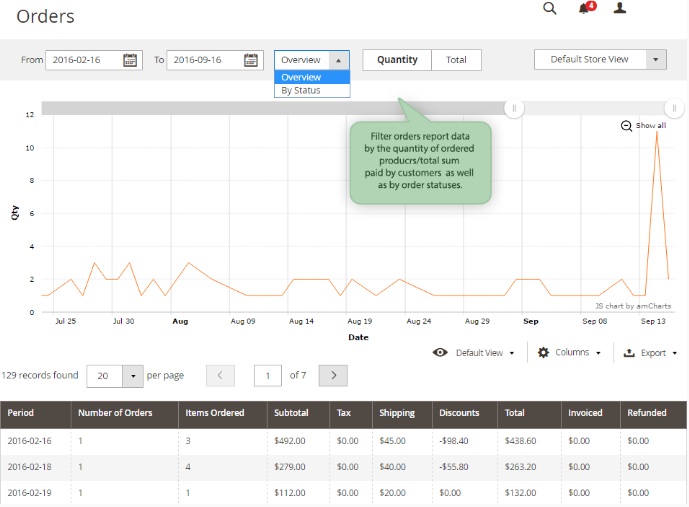689x507 pixels.
Task: Select By Status from the list
Action: [x=300, y=90]
